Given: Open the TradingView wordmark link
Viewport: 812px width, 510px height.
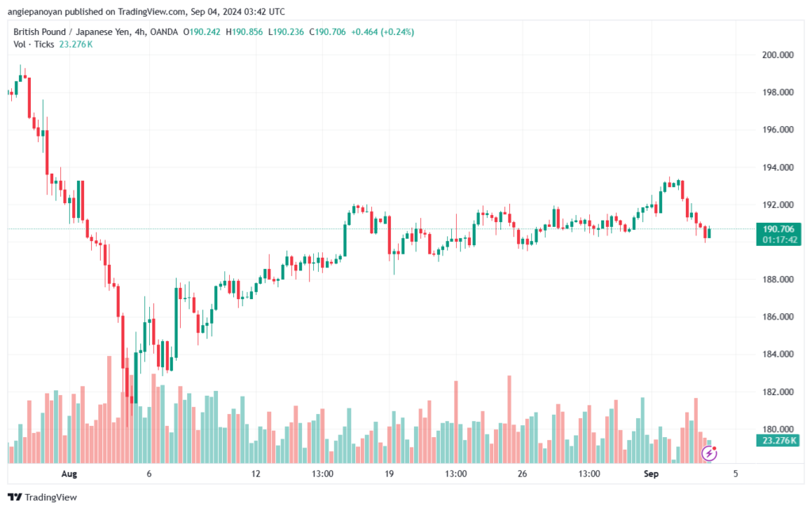Looking at the screenshot, I should 51,497.
